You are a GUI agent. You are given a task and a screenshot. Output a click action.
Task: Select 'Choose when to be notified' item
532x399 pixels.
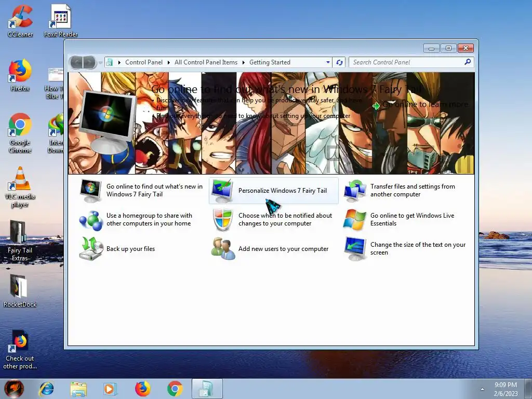273,220
